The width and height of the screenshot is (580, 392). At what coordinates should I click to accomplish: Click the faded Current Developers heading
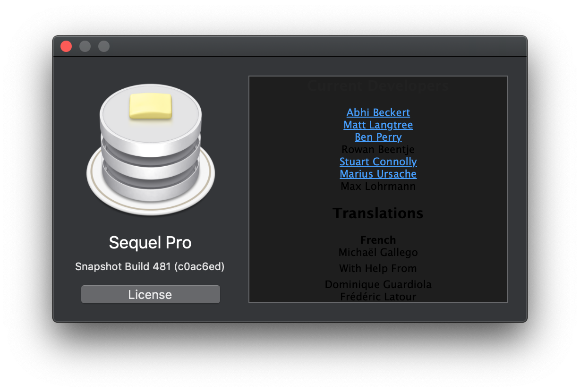point(378,86)
